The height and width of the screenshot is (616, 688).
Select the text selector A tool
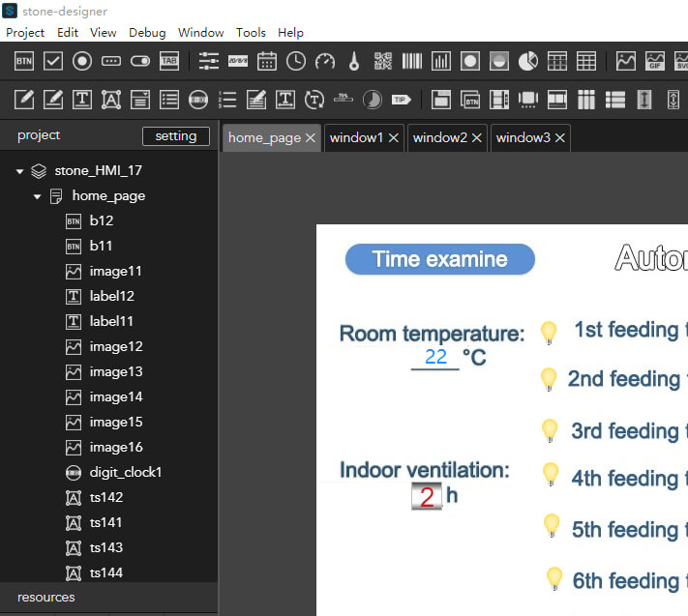point(111,100)
